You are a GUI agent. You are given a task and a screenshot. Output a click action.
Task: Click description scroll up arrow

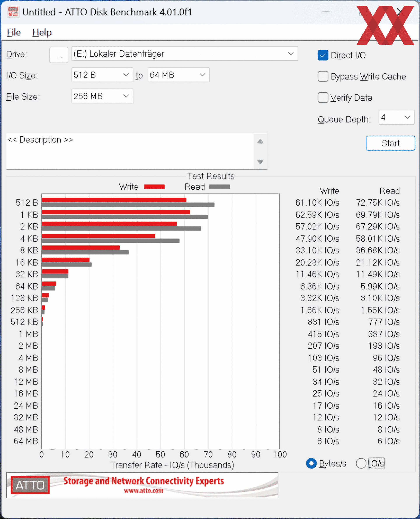tap(260, 141)
